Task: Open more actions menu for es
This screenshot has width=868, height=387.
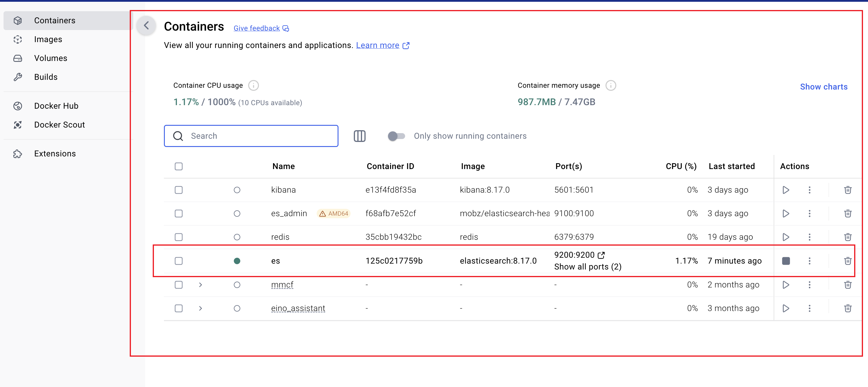Action: click(x=809, y=261)
